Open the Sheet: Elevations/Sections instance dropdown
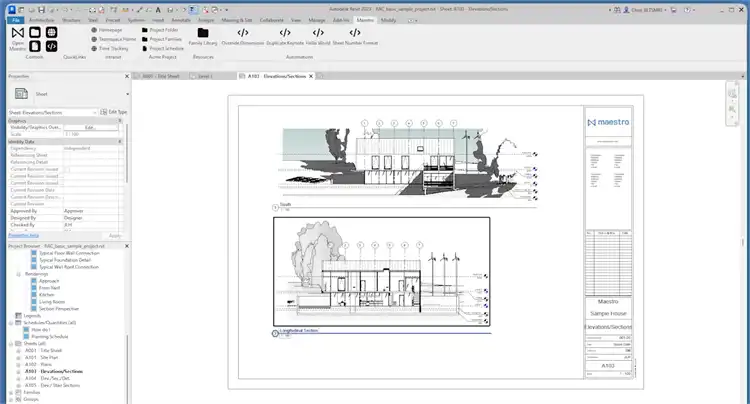This screenshot has height=404, width=750. [53, 112]
